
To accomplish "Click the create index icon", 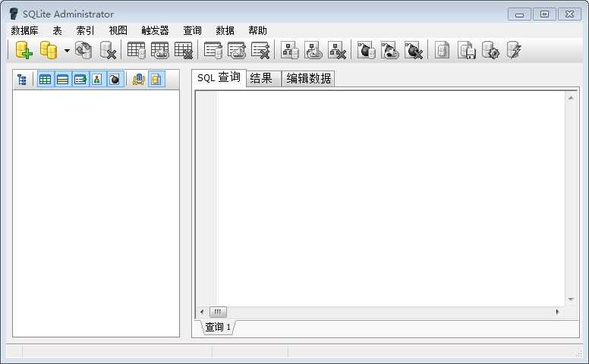I will (x=213, y=50).
